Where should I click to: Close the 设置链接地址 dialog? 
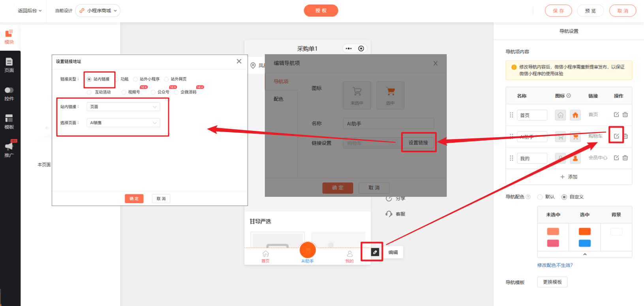tap(239, 61)
